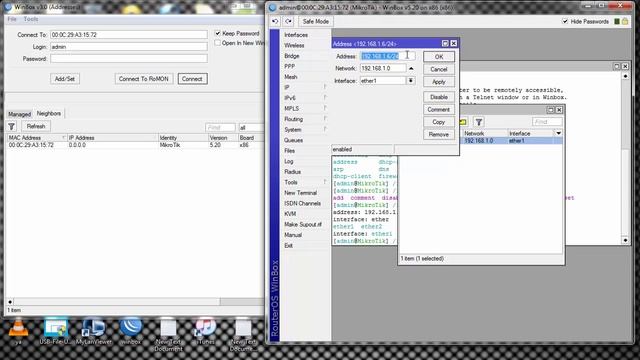The height and width of the screenshot is (360, 640).
Task: Click Cancel in the Address dialog
Action: [439, 69]
